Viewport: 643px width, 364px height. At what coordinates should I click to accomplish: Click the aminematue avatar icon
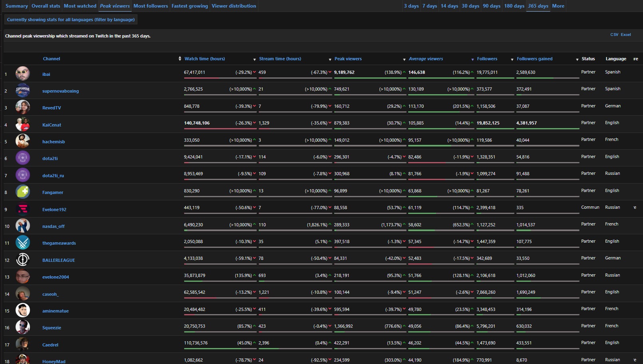23,311
